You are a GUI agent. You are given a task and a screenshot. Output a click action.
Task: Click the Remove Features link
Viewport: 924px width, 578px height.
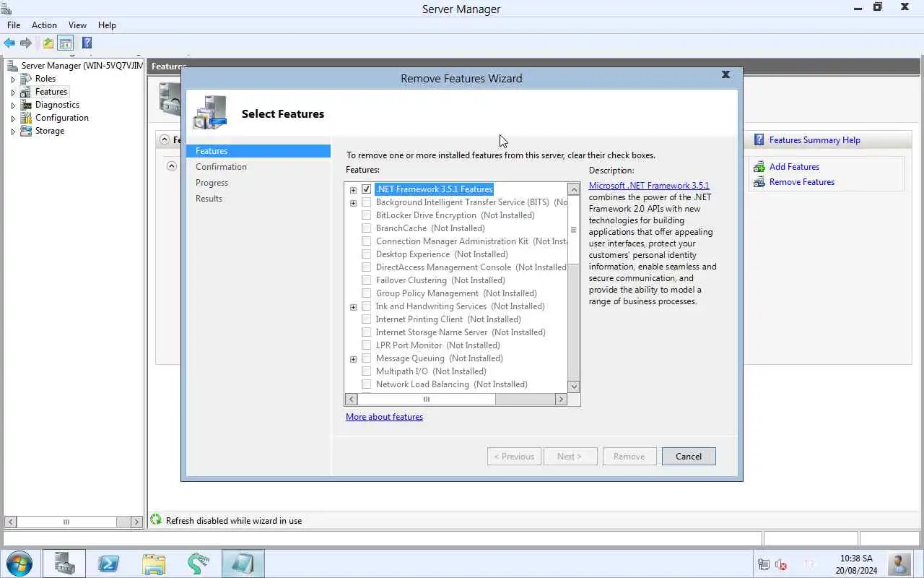click(x=801, y=182)
